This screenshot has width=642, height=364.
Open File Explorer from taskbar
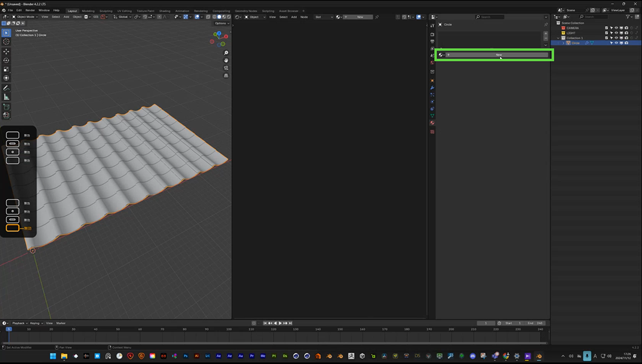pos(64,356)
